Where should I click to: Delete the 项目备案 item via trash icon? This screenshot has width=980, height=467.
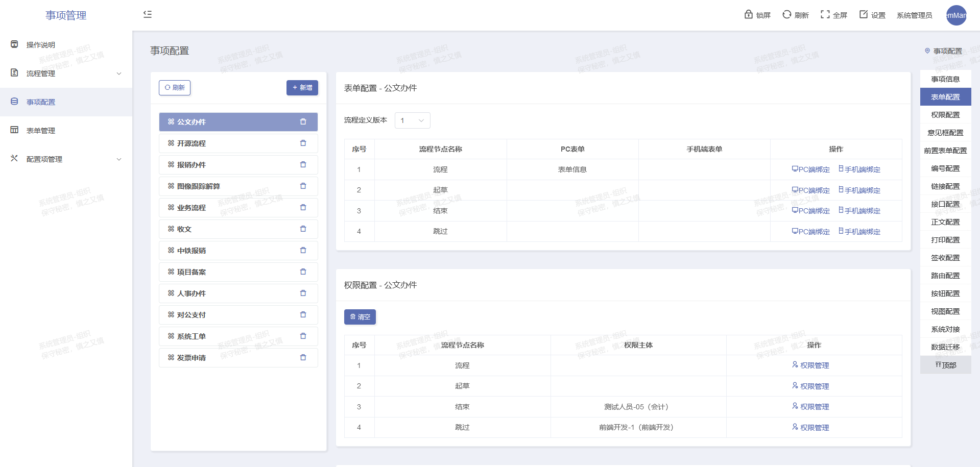click(x=303, y=272)
